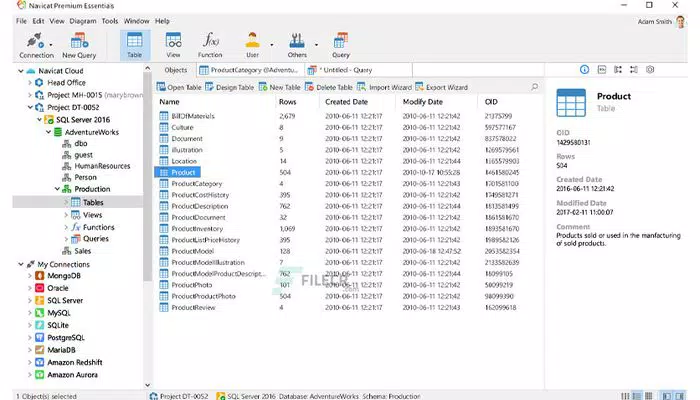The image size is (700, 400).
Task: Collapse the Navicat Cloud node
Action: click(x=21, y=71)
